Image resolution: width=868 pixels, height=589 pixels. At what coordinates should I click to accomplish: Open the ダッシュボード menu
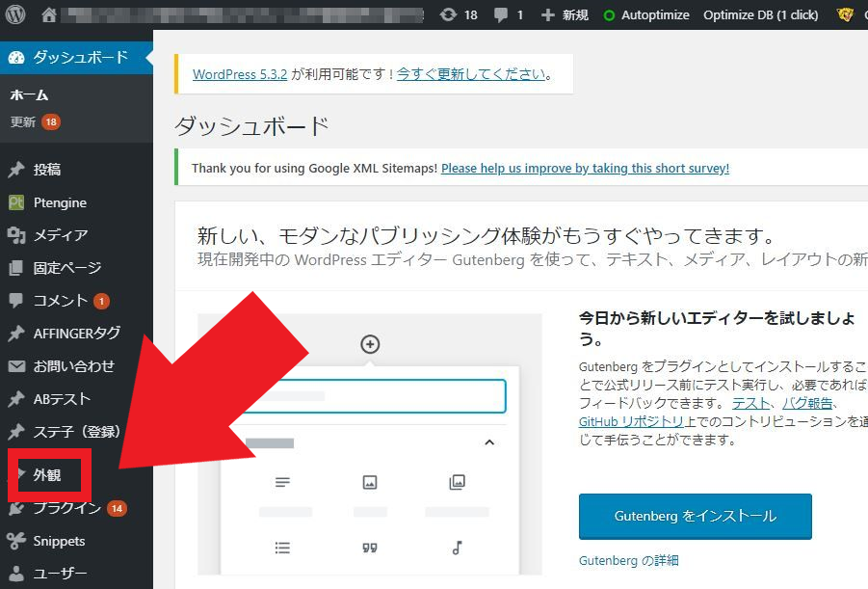click(x=76, y=57)
